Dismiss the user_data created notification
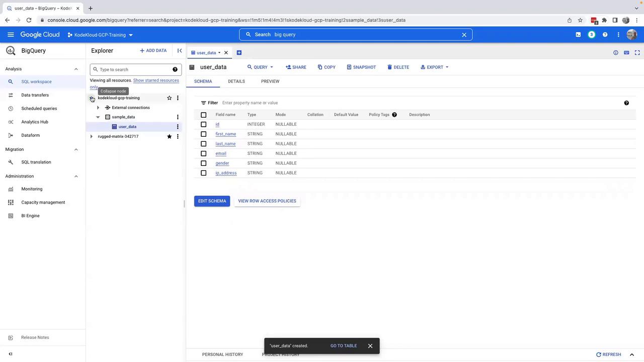Viewport: 644px width, 362px height. [370, 346]
